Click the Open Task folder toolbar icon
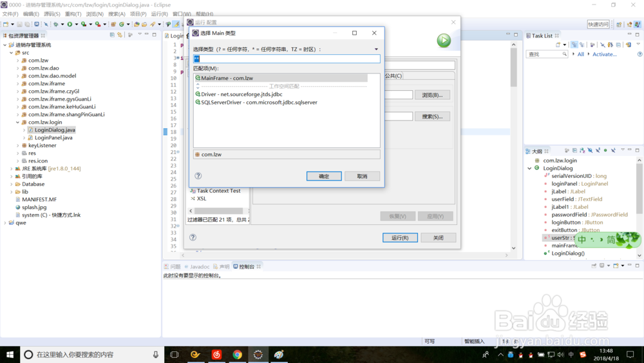The height and width of the screenshot is (363, 644). point(144,25)
